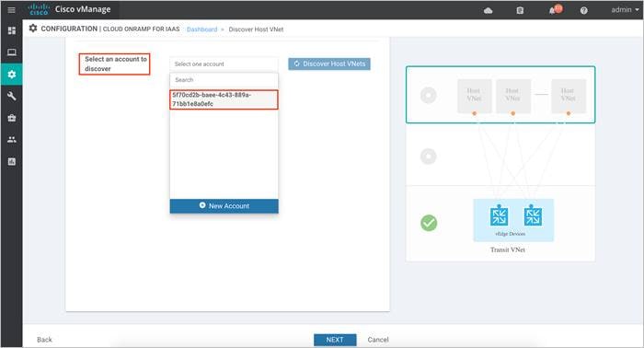The image size is (644, 348).
Task: Open the Maintenance briefcase sidebar icon
Action: click(x=11, y=118)
